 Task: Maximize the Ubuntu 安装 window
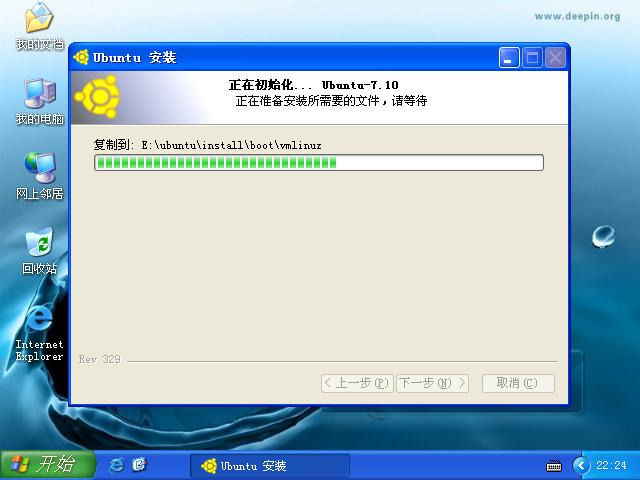(532, 57)
